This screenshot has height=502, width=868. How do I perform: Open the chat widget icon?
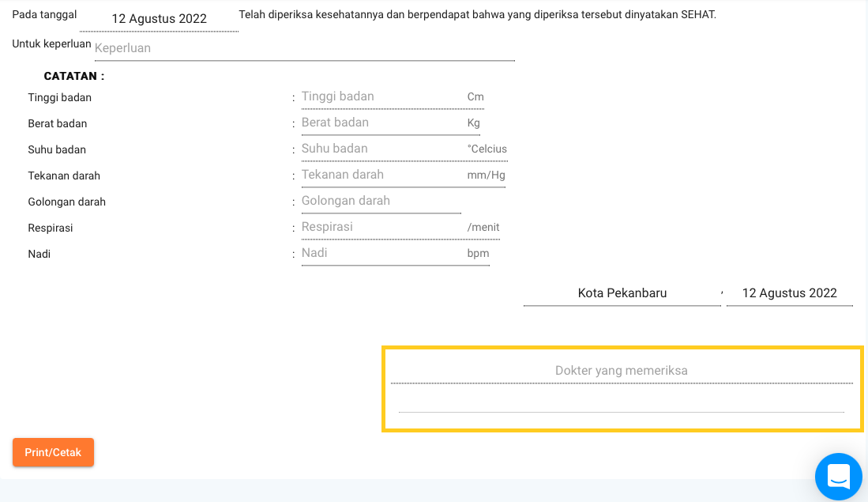pos(838,476)
